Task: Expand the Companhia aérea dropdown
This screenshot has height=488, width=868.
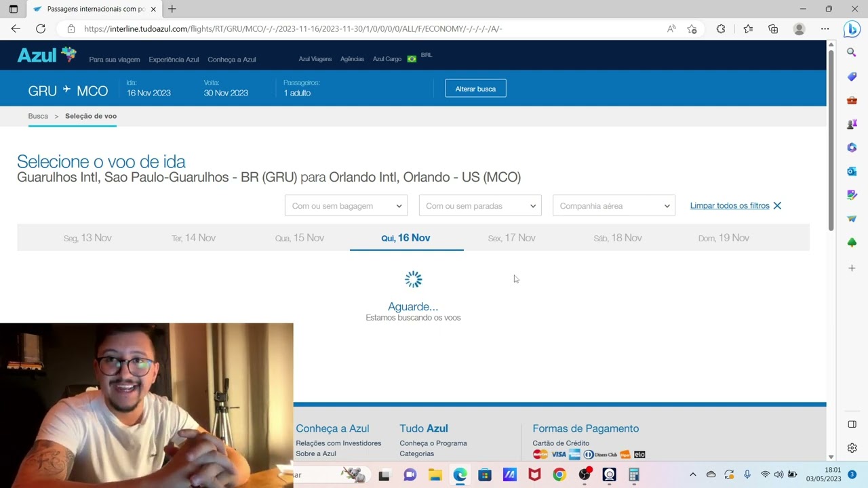Action: 614,205
